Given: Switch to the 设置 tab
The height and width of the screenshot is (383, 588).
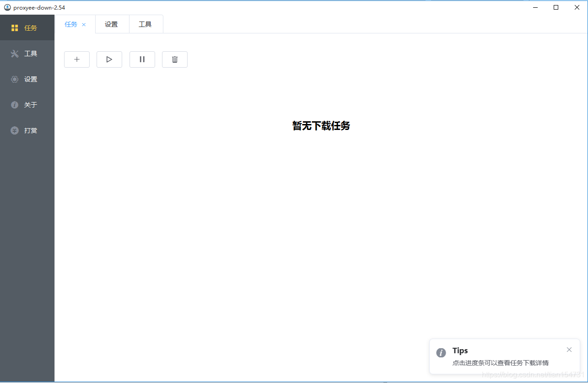Looking at the screenshot, I should pos(112,24).
